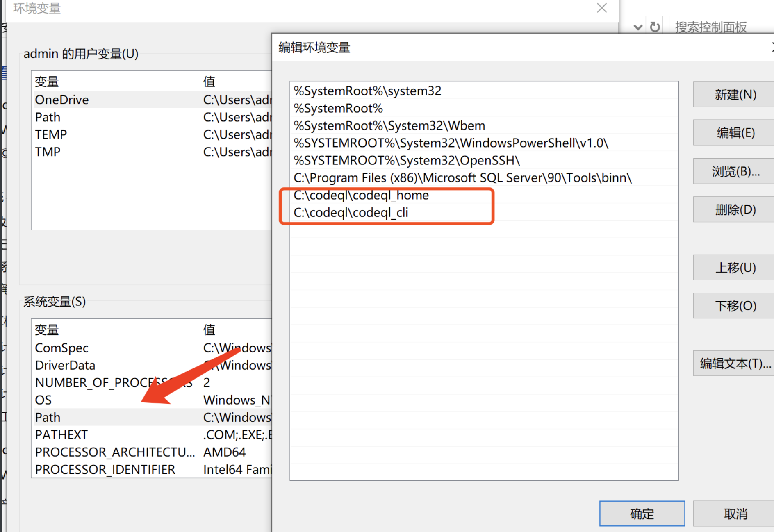Click the 编辑(E) button
The height and width of the screenshot is (532, 774).
(x=733, y=132)
